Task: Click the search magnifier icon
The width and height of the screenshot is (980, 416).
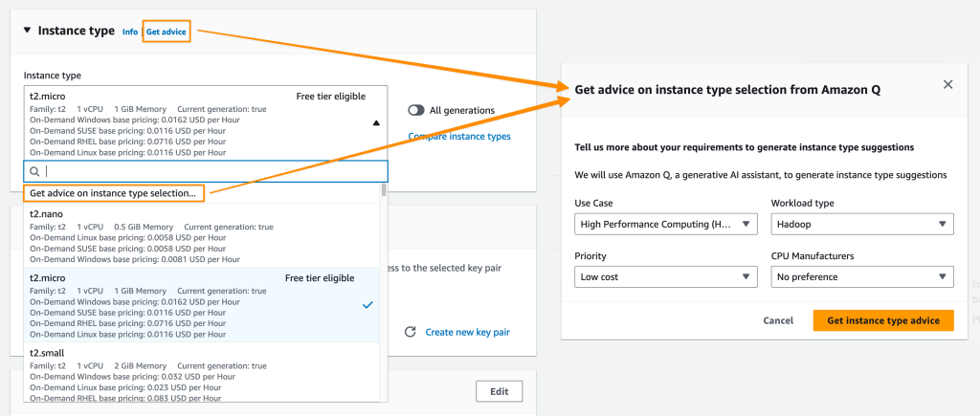Action: coord(35,171)
